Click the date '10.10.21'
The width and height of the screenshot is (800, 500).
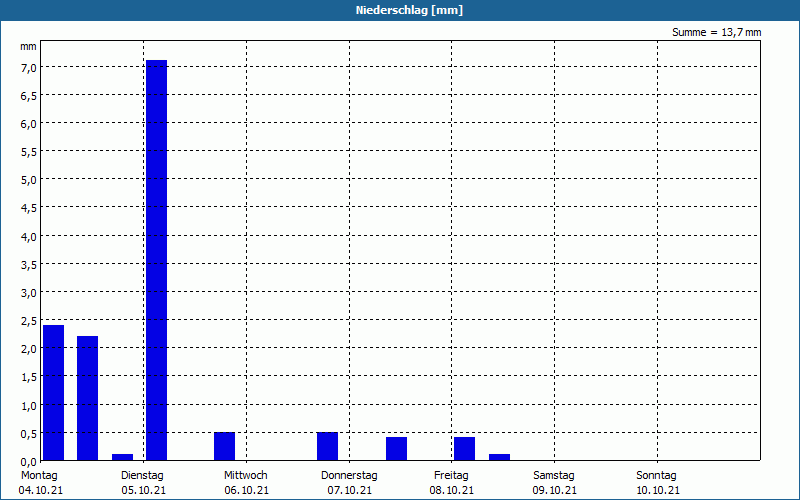click(x=658, y=490)
